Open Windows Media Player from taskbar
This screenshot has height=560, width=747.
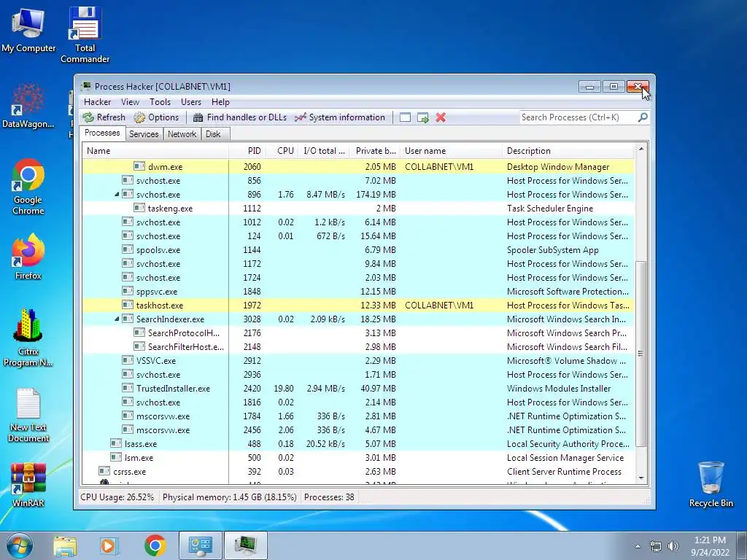[109, 545]
